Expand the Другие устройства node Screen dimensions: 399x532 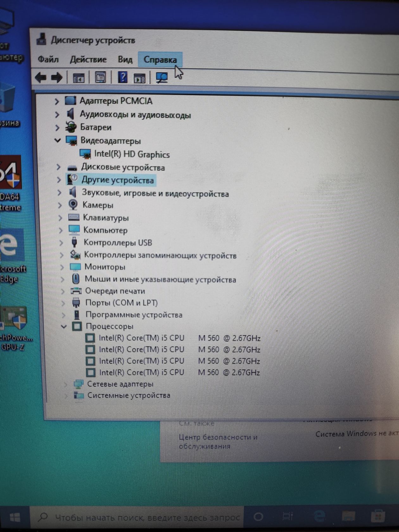[x=59, y=180]
